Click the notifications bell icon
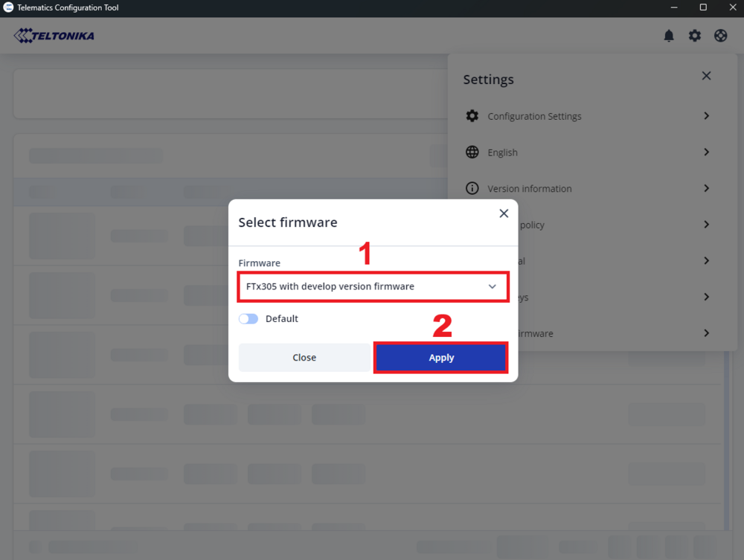 pos(669,36)
